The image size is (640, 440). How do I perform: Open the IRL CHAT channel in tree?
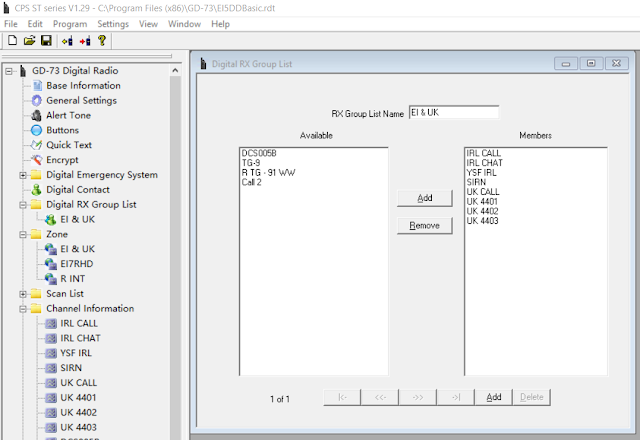pos(80,338)
